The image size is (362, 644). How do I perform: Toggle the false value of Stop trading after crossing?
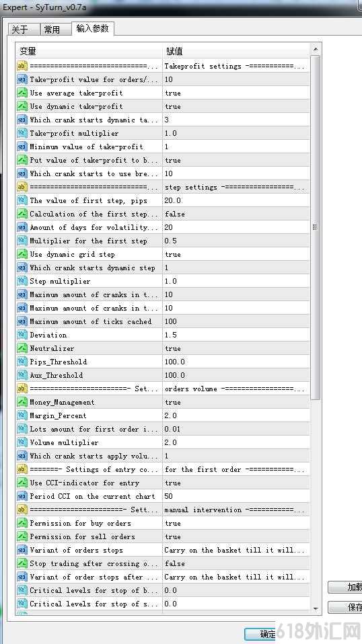[236, 563]
